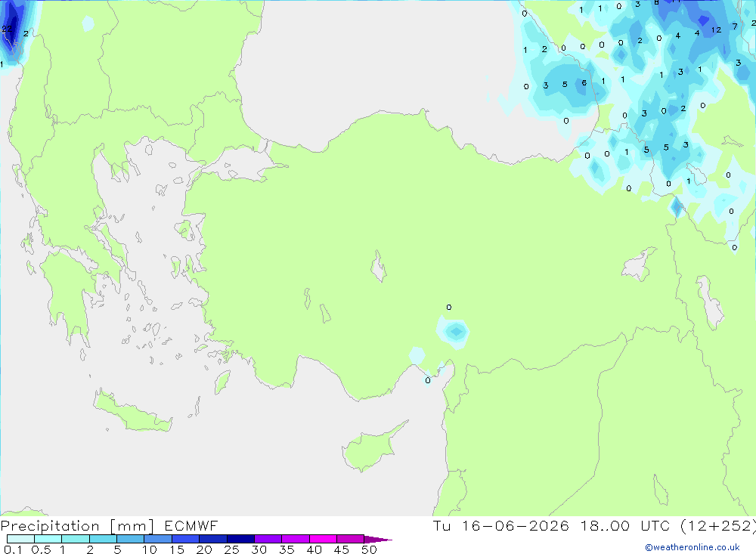Click the 20–25 mm dark blue swatch

point(212,539)
